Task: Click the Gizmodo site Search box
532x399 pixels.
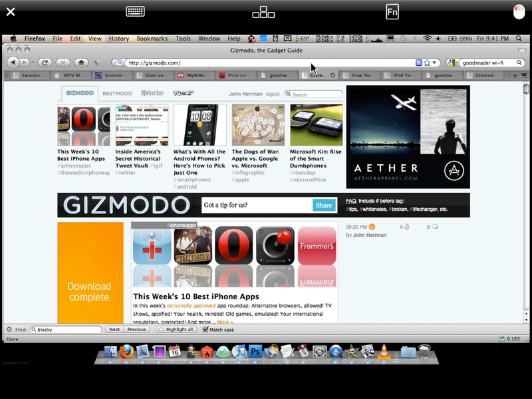Action: (313, 94)
